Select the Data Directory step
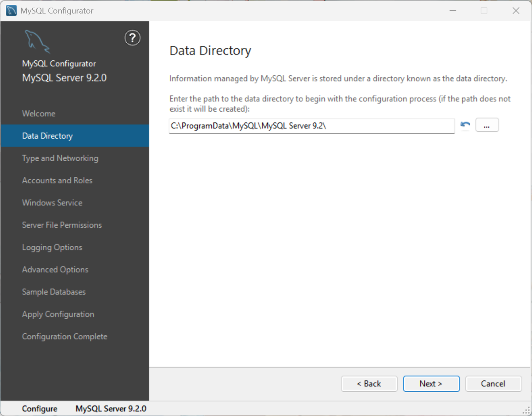This screenshot has height=416, width=532. click(75, 136)
